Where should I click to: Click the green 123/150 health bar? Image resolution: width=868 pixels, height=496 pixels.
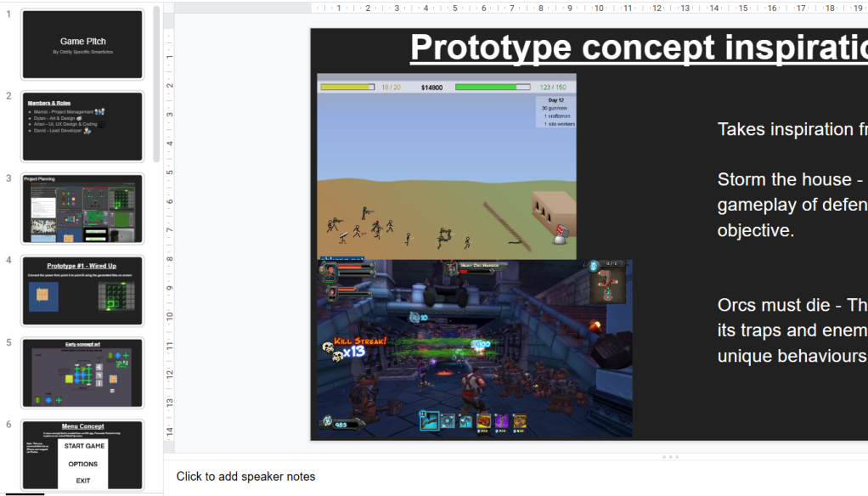493,87
